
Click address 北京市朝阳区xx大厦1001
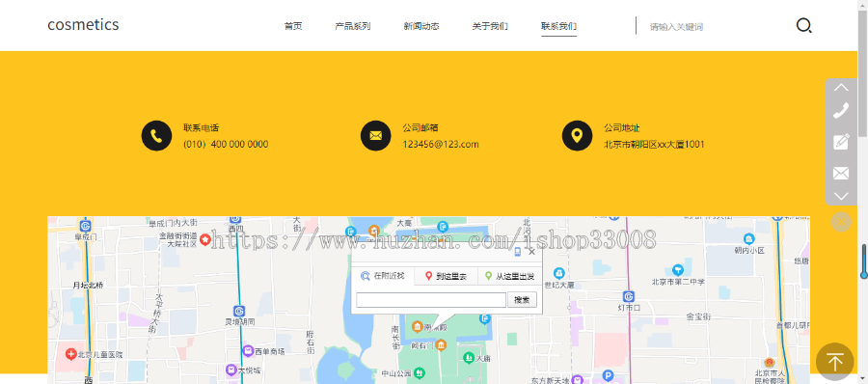tap(654, 145)
